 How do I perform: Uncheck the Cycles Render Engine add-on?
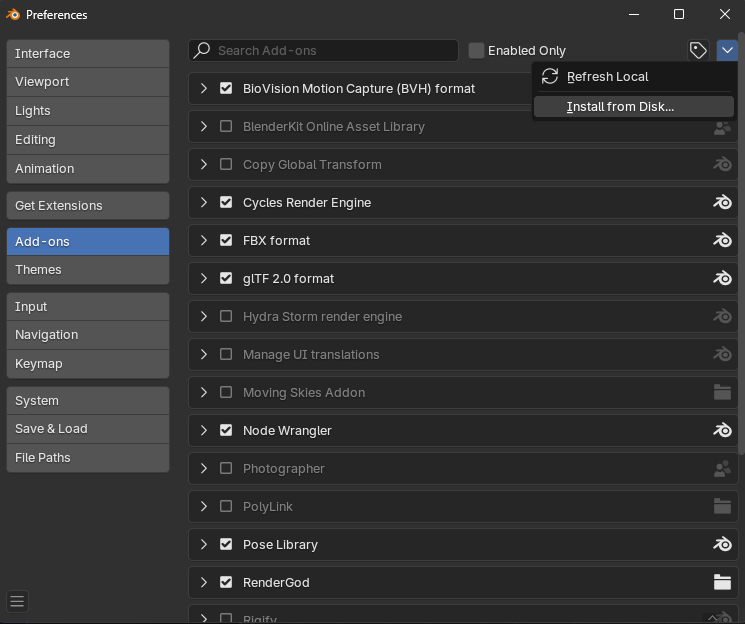pyautogui.click(x=226, y=202)
